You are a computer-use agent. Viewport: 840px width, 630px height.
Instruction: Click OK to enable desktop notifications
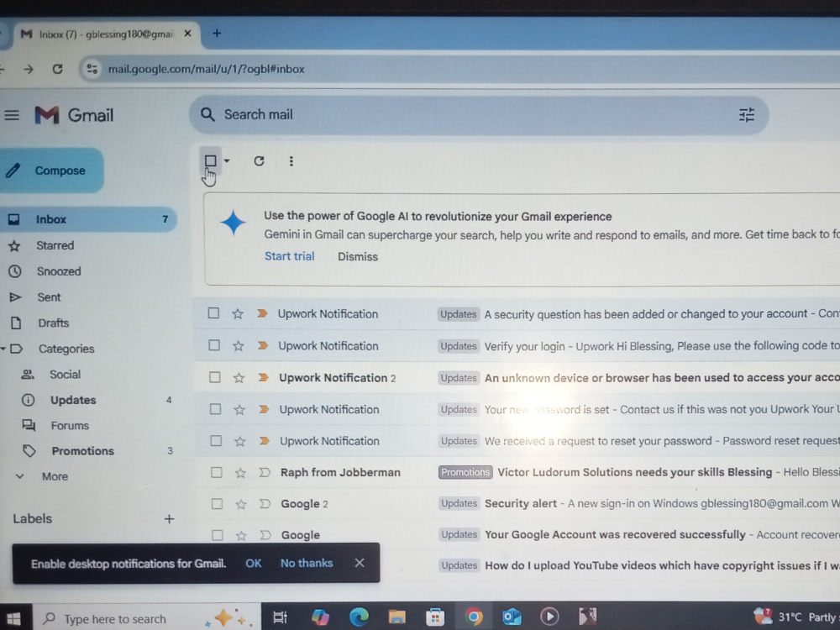254,563
